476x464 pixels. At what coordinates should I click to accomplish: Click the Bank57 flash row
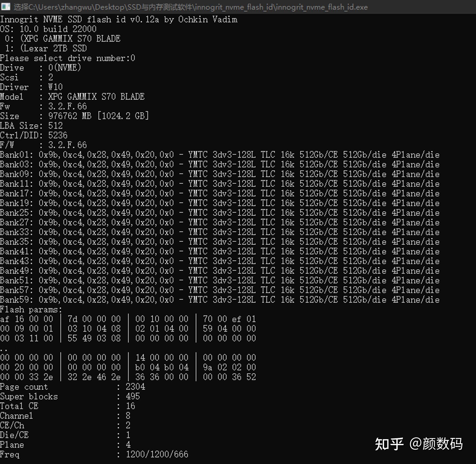220,290
